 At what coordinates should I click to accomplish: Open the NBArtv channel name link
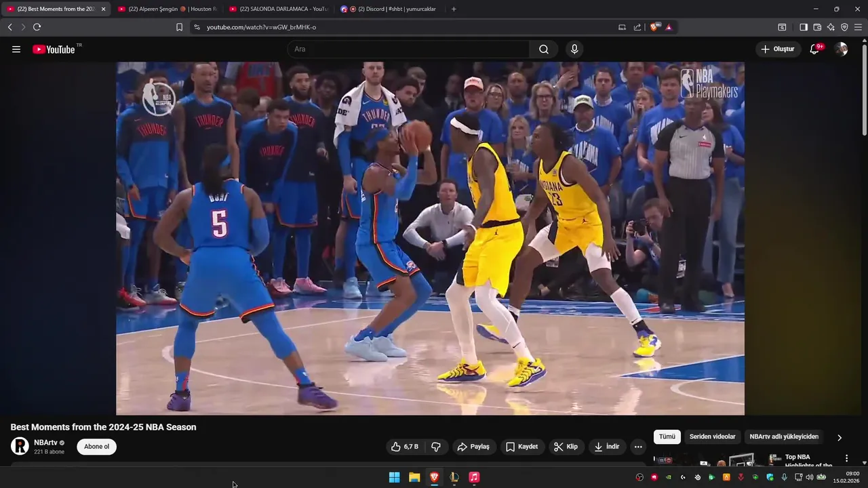click(45, 443)
